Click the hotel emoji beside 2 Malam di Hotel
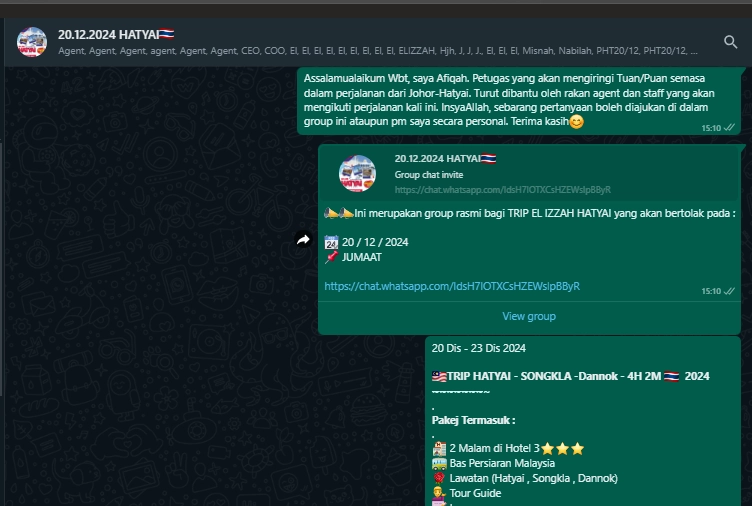The height and width of the screenshot is (506, 752). point(439,449)
